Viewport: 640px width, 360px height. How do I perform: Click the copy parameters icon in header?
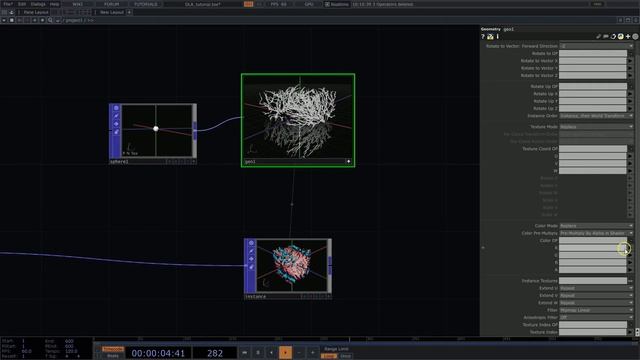tap(613, 37)
